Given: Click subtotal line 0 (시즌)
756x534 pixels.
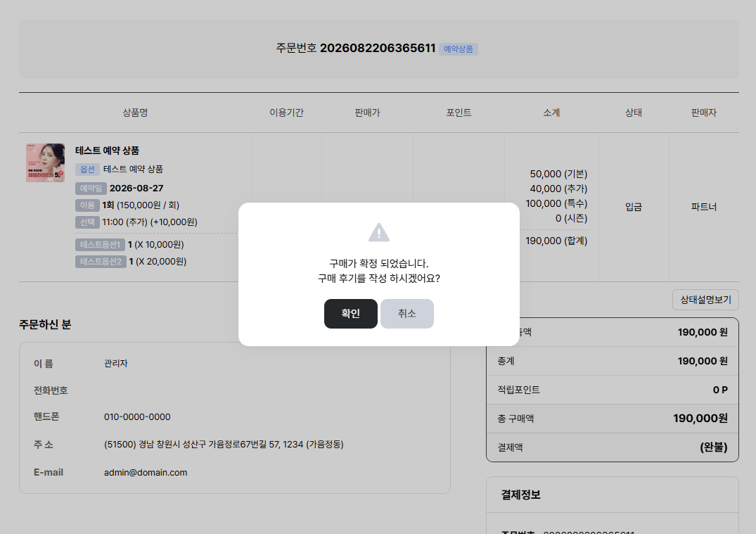Looking at the screenshot, I should point(571,219).
